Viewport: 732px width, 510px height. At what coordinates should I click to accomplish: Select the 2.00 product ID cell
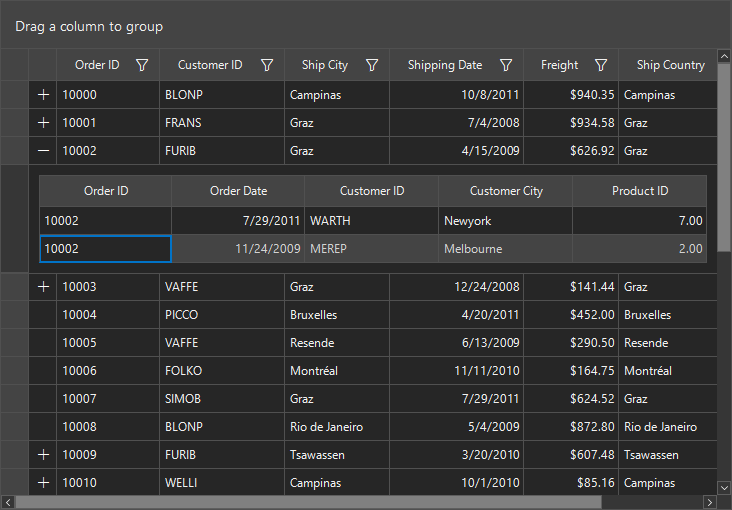coord(640,249)
